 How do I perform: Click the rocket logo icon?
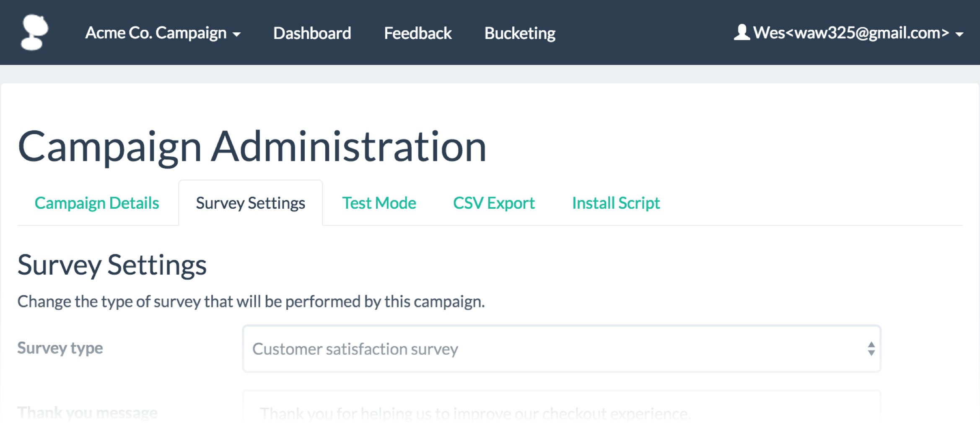(x=35, y=32)
